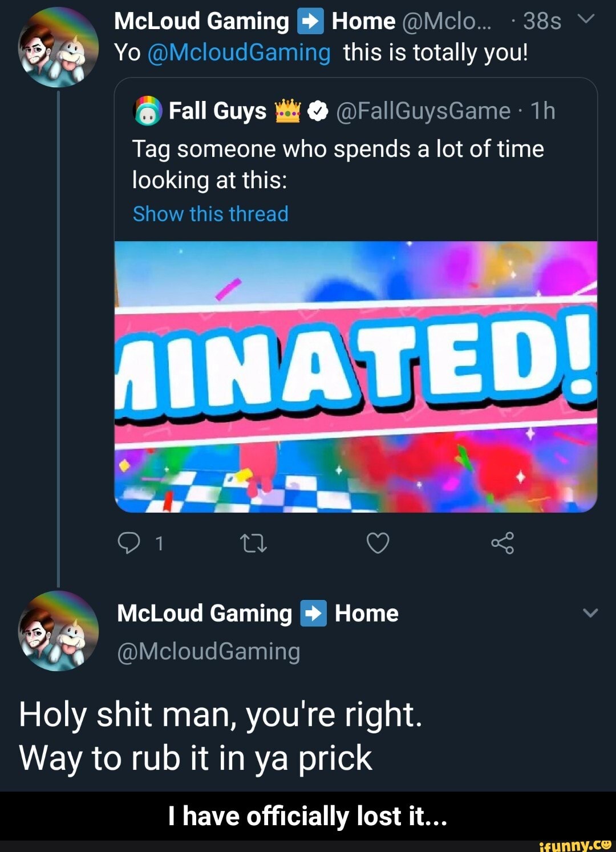Click the @McloudGaming handle under the reply
The height and width of the screenshot is (852, 616).
(x=208, y=651)
